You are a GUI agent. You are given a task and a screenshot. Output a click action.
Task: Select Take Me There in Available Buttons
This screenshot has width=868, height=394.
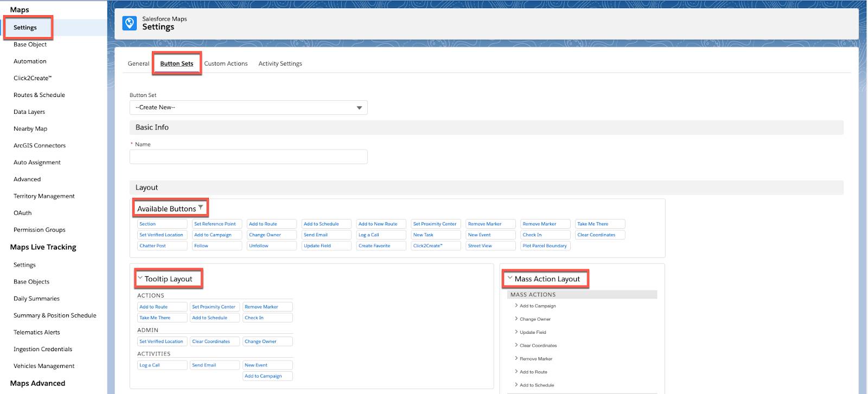(601, 224)
